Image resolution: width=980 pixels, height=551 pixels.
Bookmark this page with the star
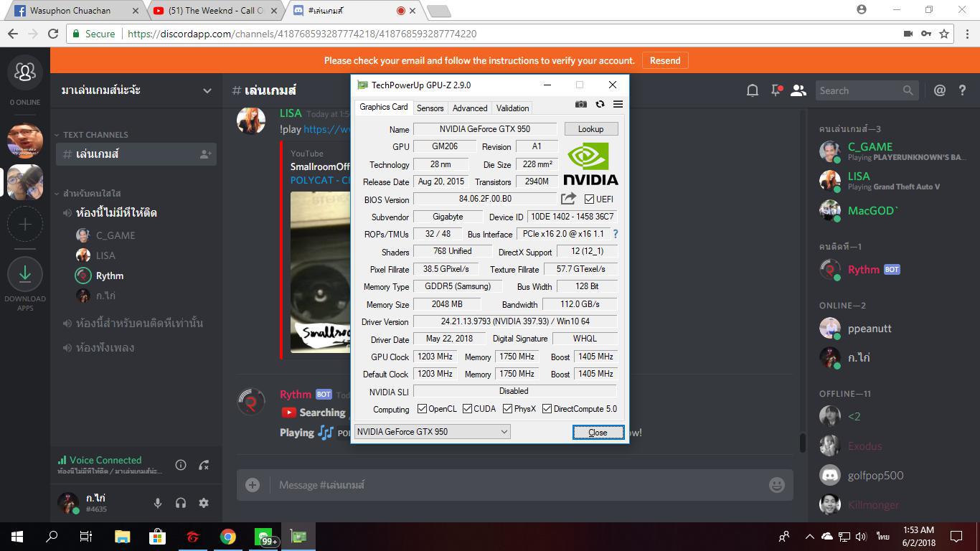[945, 34]
